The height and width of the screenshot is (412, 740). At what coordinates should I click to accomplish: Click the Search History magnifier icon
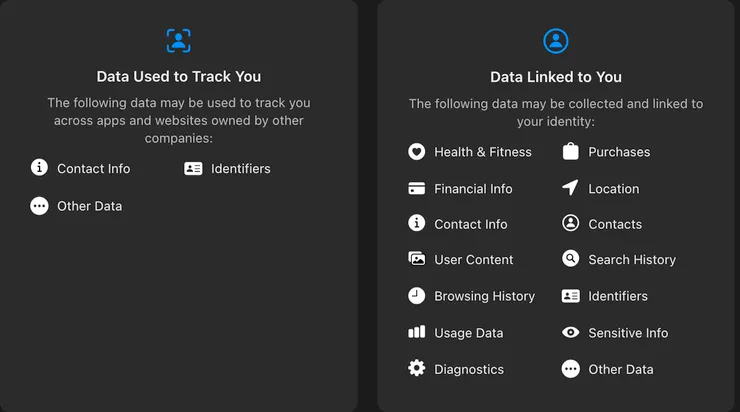click(x=571, y=259)
